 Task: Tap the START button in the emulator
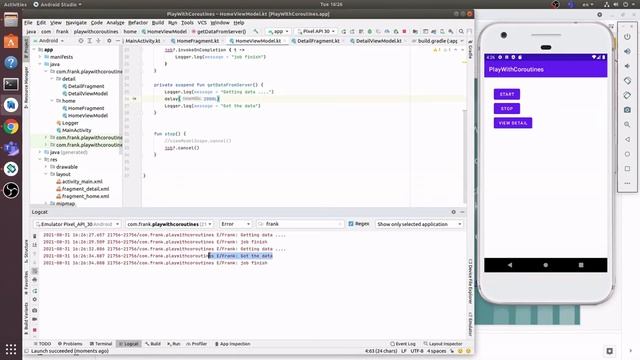pos(507,94)
